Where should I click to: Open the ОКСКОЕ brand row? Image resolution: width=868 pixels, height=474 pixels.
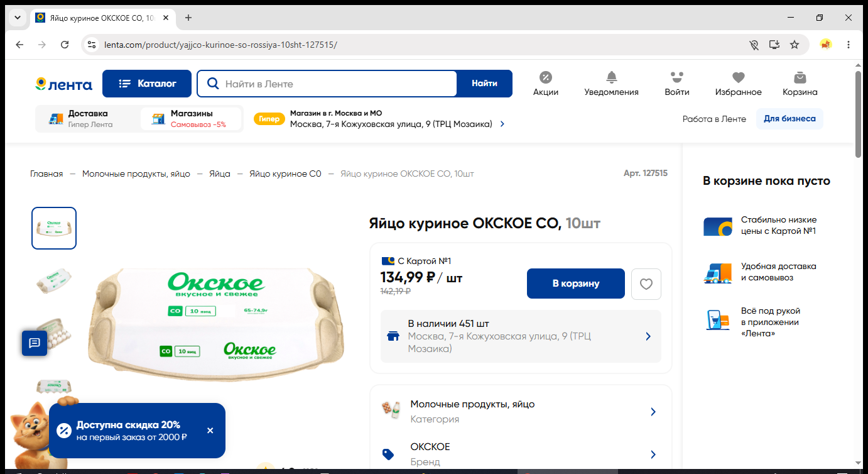[x=521, y=454]
